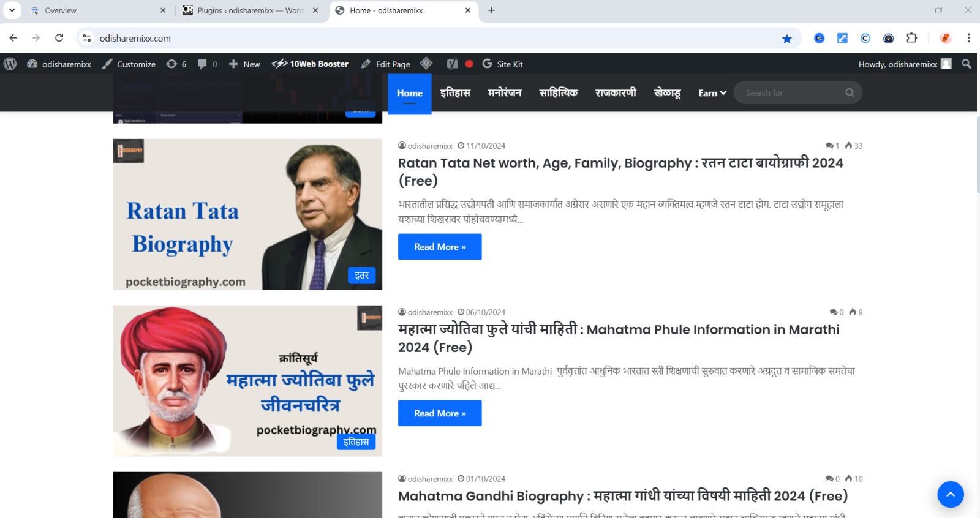Open a new browser tab
The width and height of the screenshot is (980, 518).
(491, 10)
